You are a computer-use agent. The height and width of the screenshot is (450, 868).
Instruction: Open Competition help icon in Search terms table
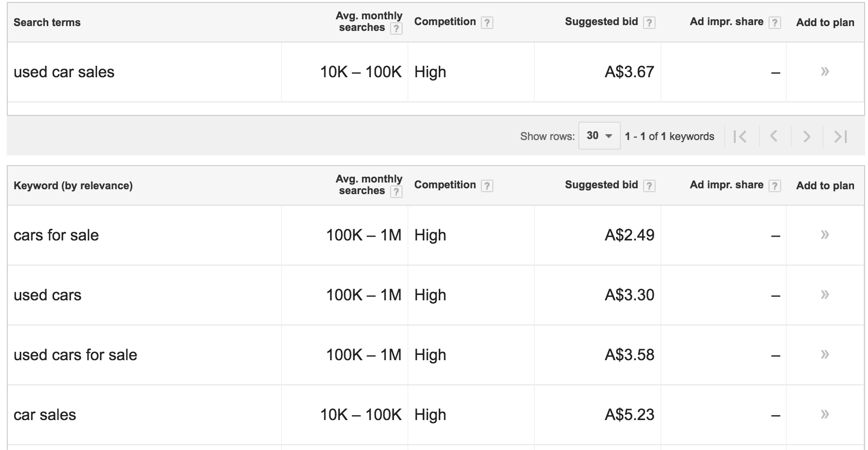point(487,23)
